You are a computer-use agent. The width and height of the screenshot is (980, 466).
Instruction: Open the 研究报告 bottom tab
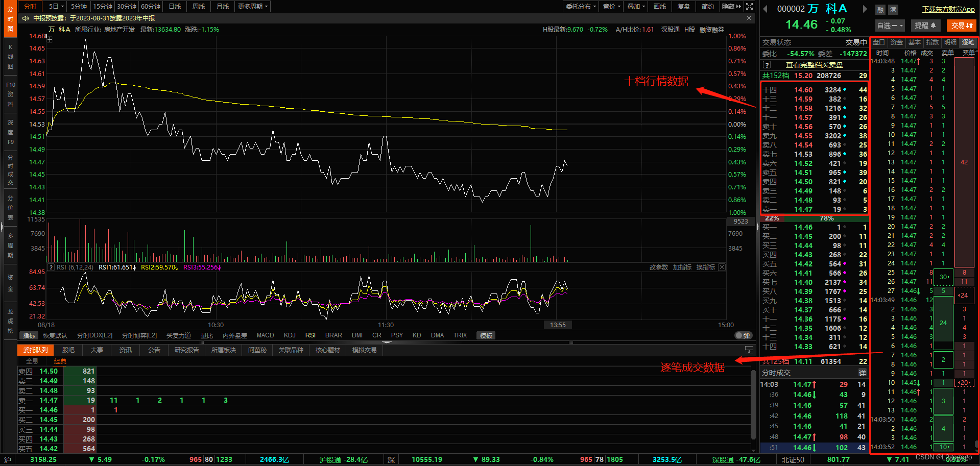[186, 350]
